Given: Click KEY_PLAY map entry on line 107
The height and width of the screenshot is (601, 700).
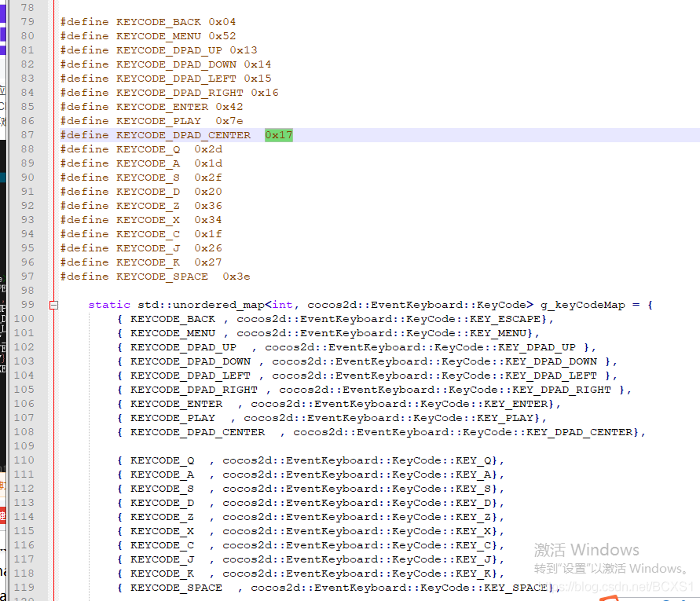Looking at the screenshot, I should 332,418.
